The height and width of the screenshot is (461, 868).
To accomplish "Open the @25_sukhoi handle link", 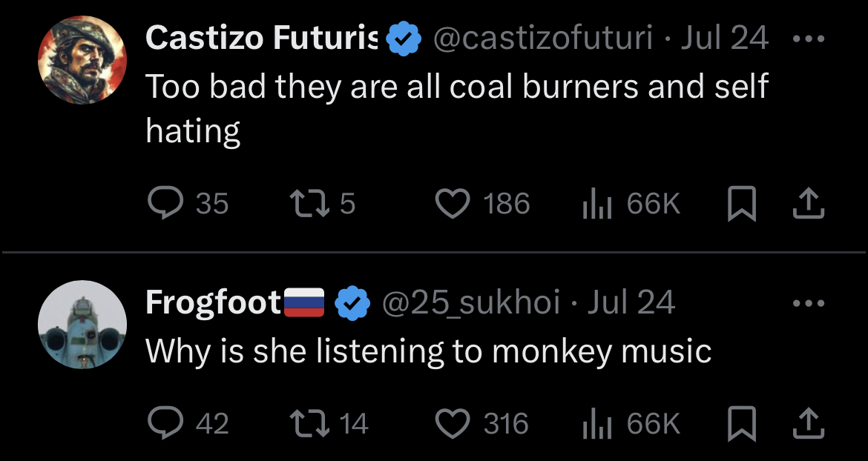I will point(470,302).
